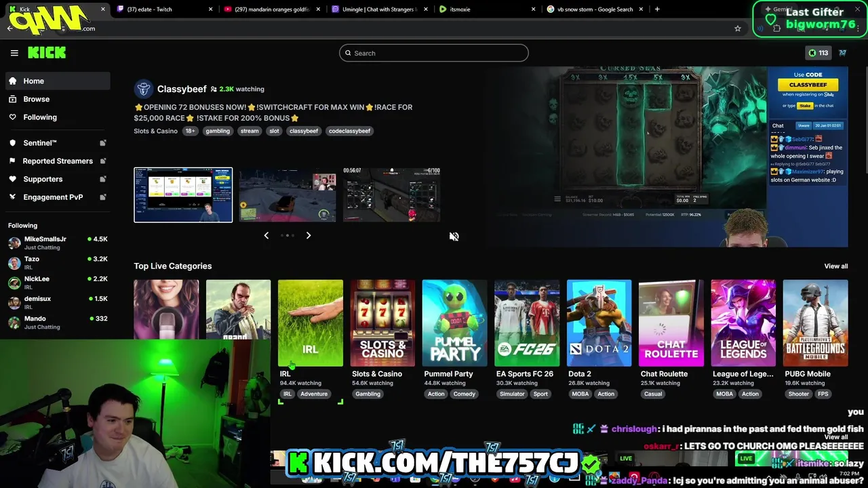868x488 pixels.
Task: Click the 18+ tag
Action: [x=190, y=131]
